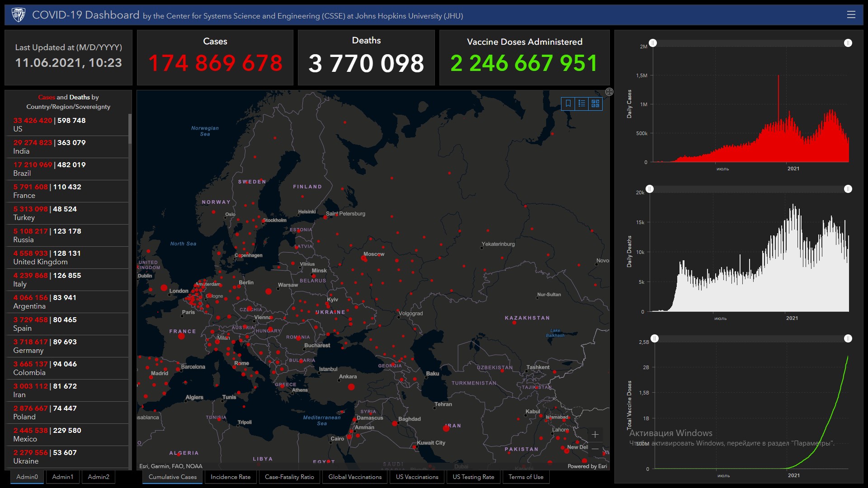Zoom in the map with plus button

pos(595,435)
